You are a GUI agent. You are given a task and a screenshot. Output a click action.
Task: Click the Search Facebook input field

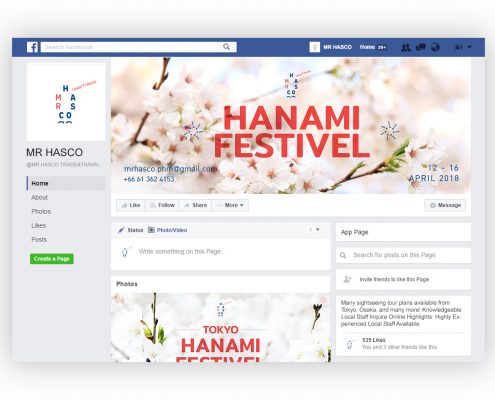132,47
